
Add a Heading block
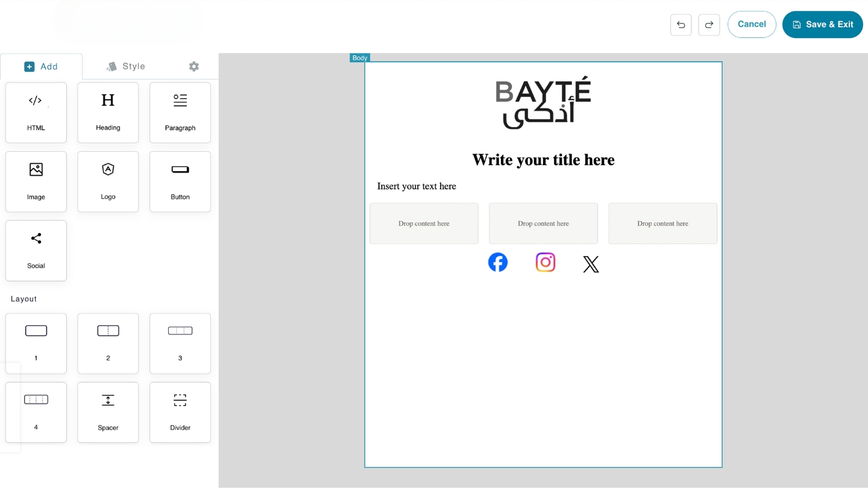[x=108, y=113]
